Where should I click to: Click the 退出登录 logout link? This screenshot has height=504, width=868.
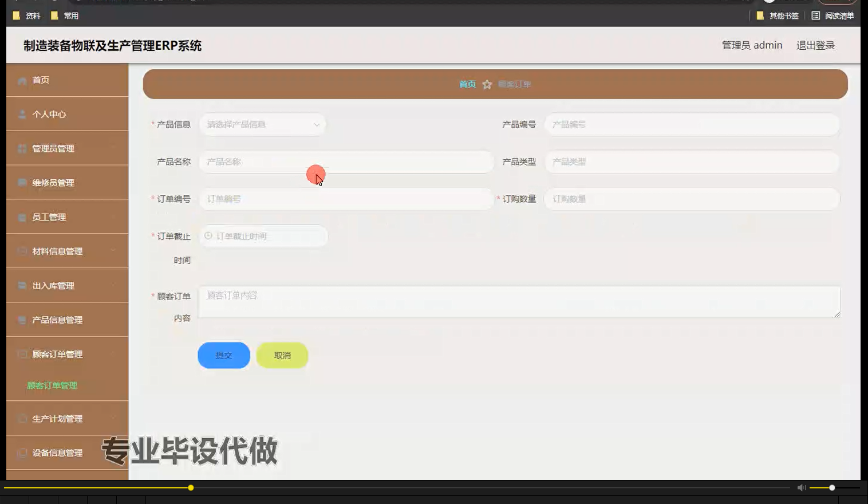815,45
